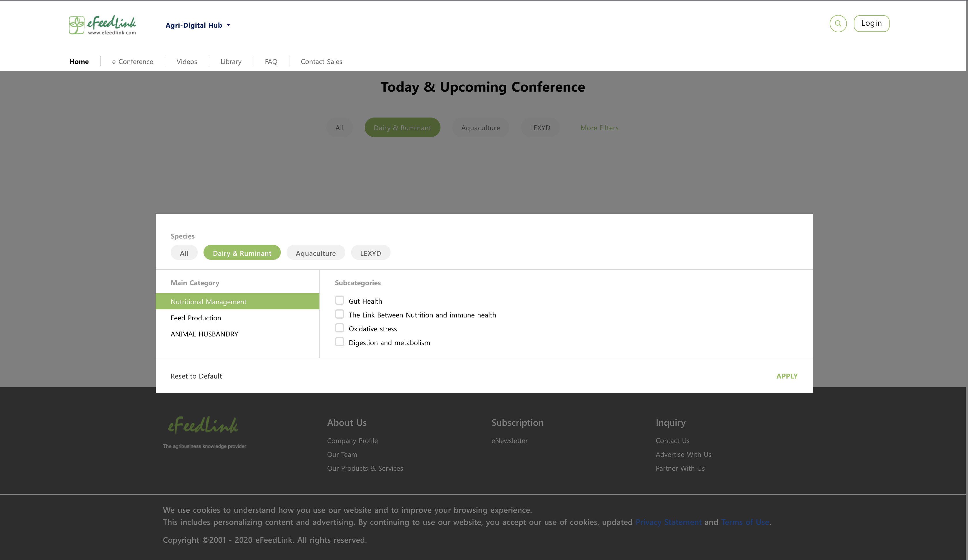
Task: Open the Privacy Statement link
Action: point(668,522)
